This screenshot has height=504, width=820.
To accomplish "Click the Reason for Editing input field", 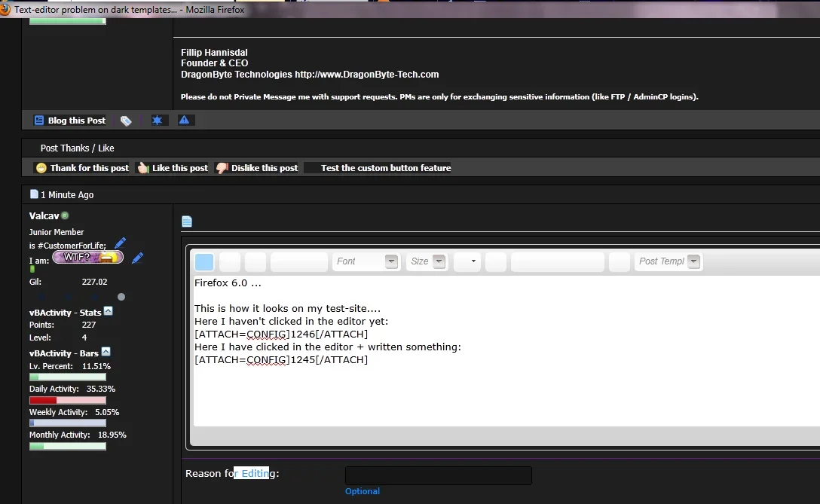I will [438, 476].
